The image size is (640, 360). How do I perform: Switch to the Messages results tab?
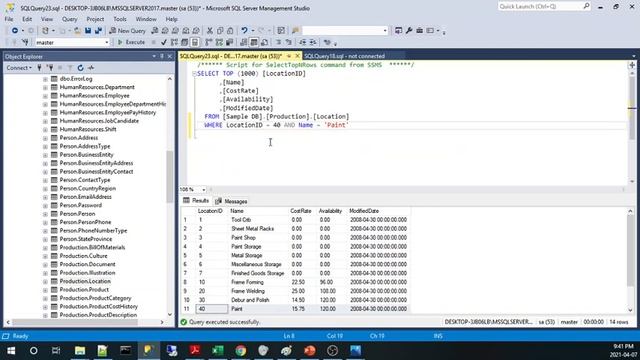coord(231,201)
